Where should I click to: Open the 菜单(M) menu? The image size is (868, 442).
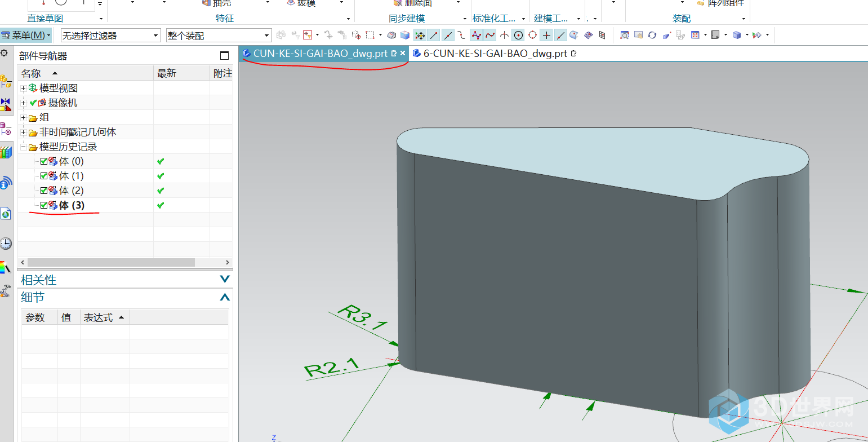point(26,36)
